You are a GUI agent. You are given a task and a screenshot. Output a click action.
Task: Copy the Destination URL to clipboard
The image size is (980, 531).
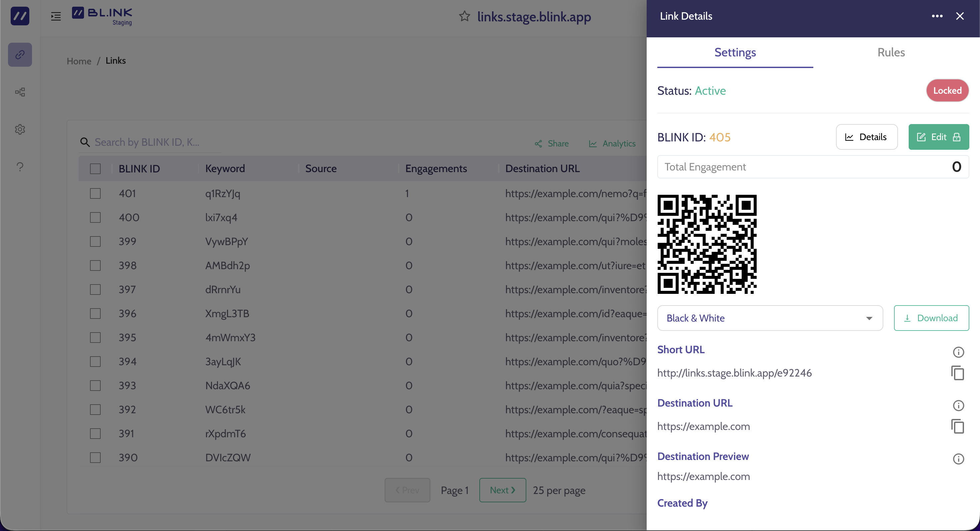pos(958,426)
